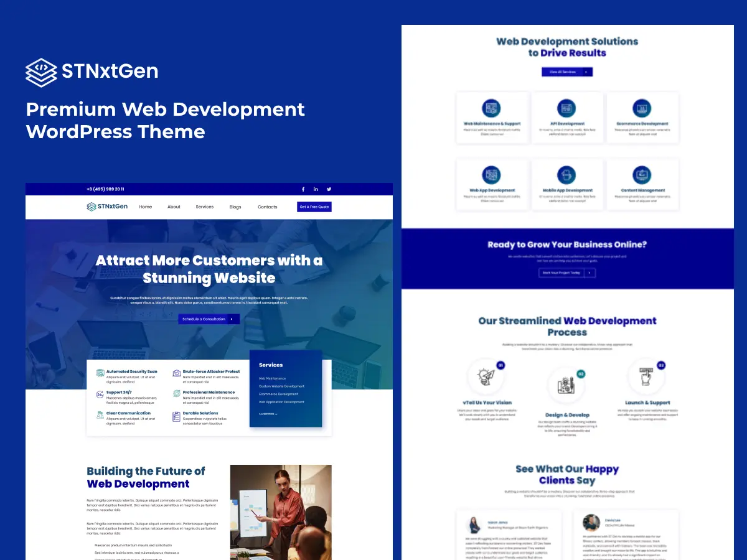Click Sarah Jones's testimonial avatar
The height and width of the screenshot is (560, 747).
[x=474, y=525]
